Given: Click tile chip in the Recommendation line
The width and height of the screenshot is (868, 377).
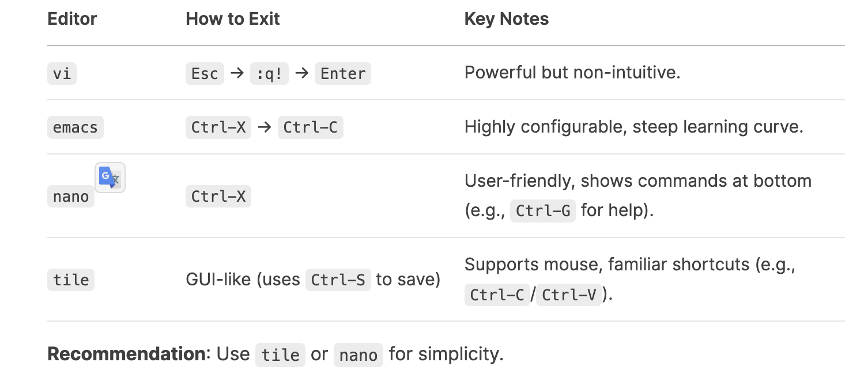Looking at the screenshot, I should pyautogui.click(x=280, y=355).
